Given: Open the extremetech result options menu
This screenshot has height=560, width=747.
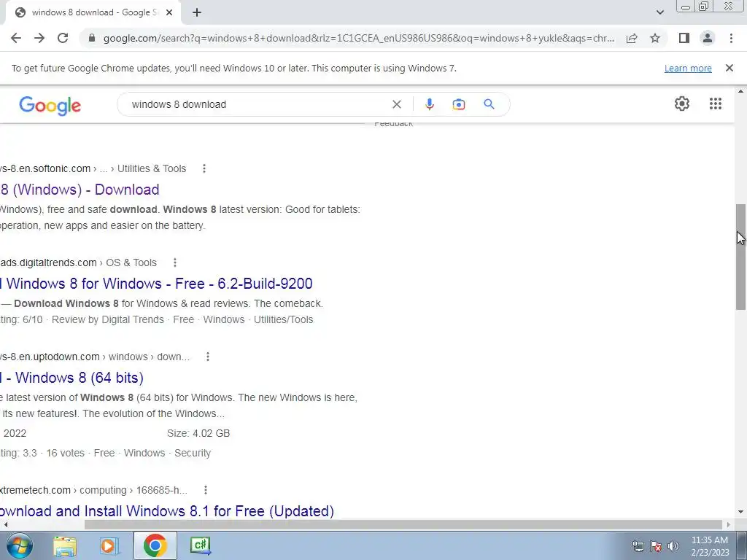Looking at the screenshot, I should [205, 490].
